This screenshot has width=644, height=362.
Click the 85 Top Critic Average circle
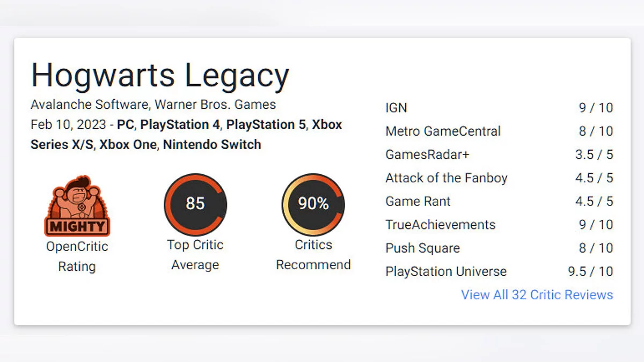point(195,204)
